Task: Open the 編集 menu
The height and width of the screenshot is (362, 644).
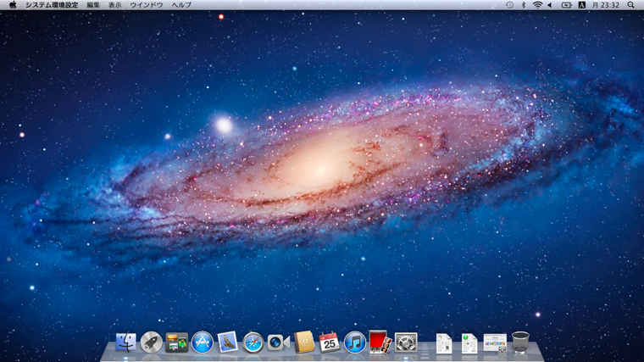Action: (x=93, y=5)
